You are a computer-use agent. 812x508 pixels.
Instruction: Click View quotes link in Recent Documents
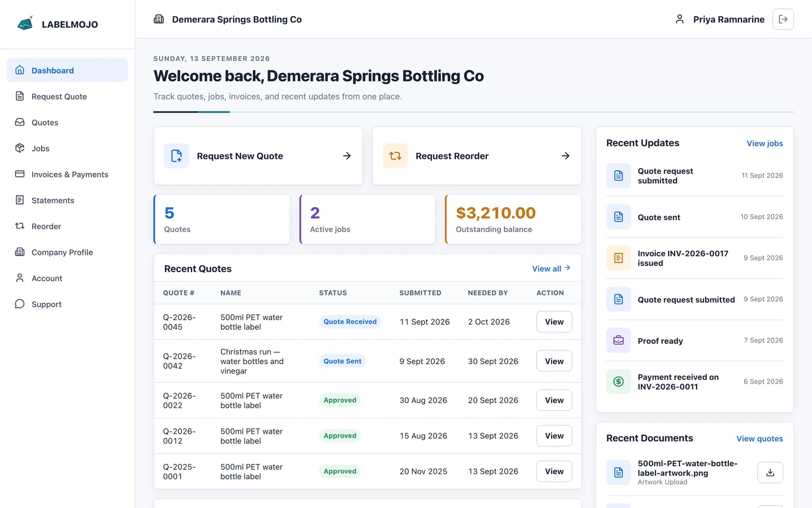coord(760,438)
